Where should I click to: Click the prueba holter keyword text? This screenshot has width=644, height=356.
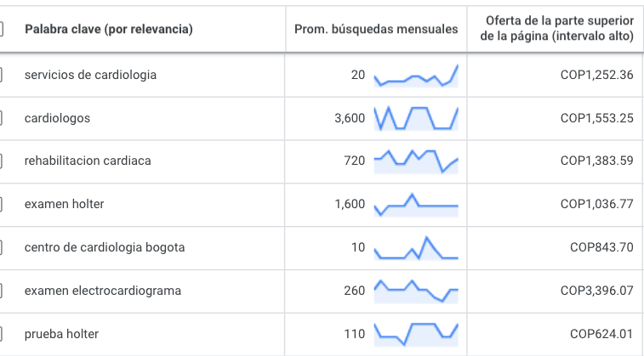(x=61, y=334)
